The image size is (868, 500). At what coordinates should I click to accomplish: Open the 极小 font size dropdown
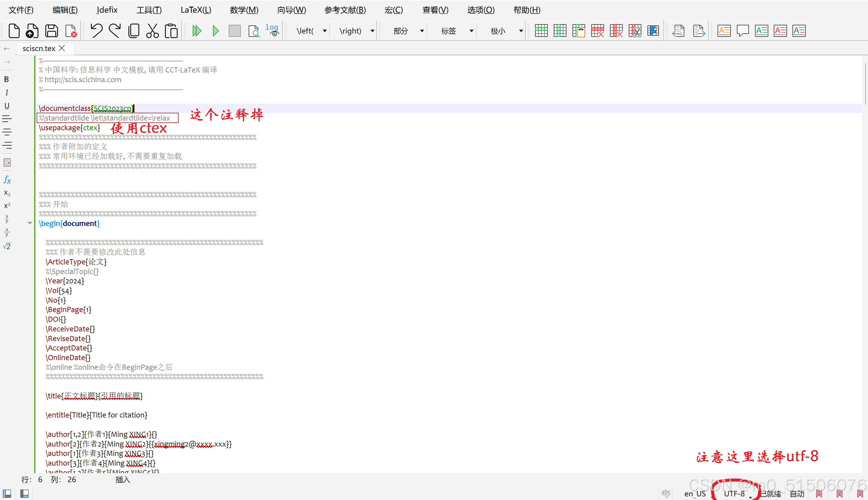pyautogui.click(x=521, y=31)
